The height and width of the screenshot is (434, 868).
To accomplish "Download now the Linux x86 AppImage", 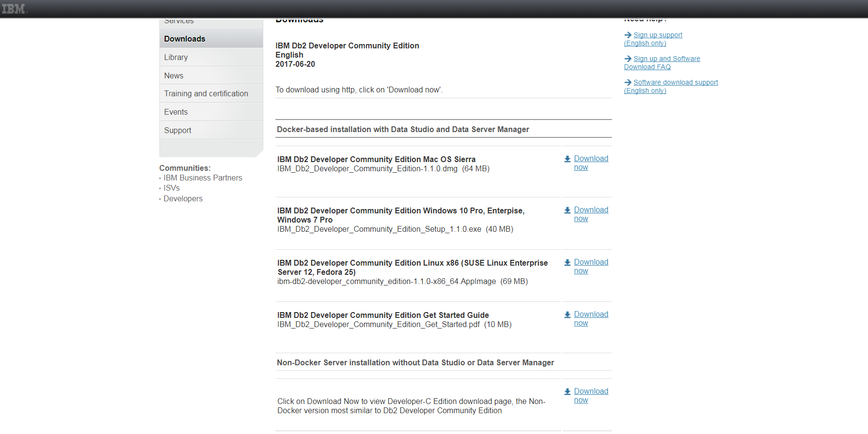I will [x=591, y=267].
